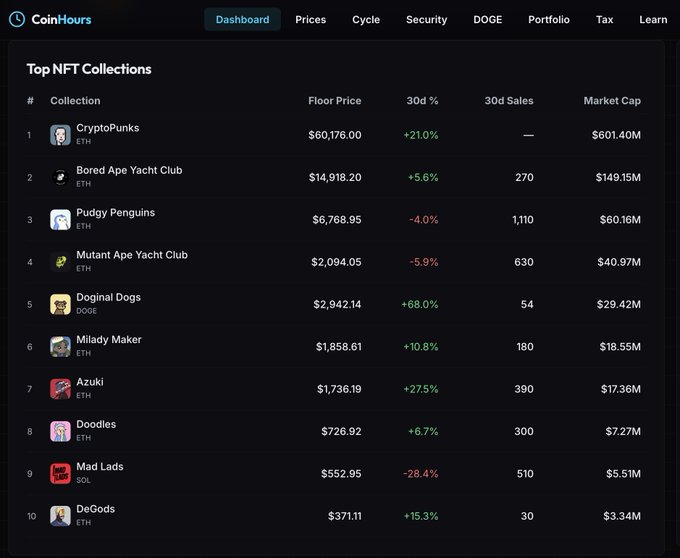
Task: Click the Top NFT Collections heading
Action: [x=89, y=69]
